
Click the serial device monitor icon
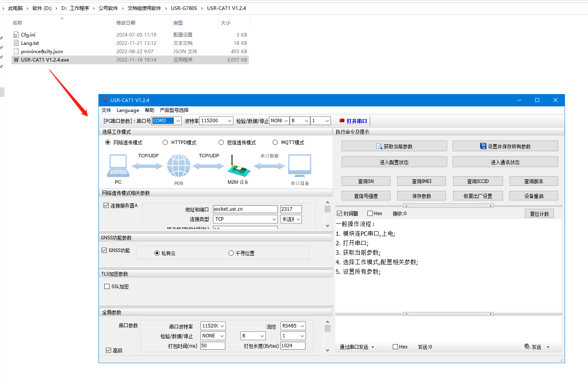click(300, 166)
